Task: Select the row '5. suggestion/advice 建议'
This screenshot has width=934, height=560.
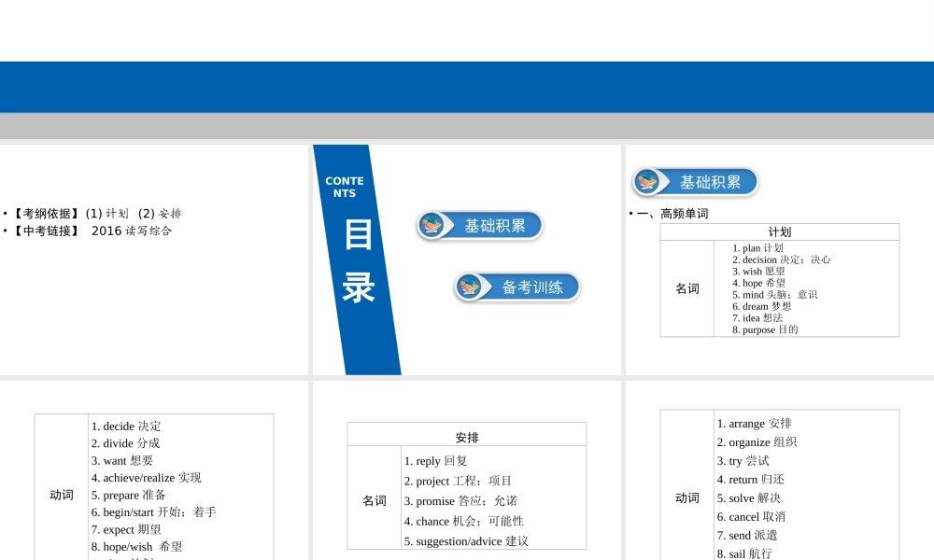Action: pos(466,541)
